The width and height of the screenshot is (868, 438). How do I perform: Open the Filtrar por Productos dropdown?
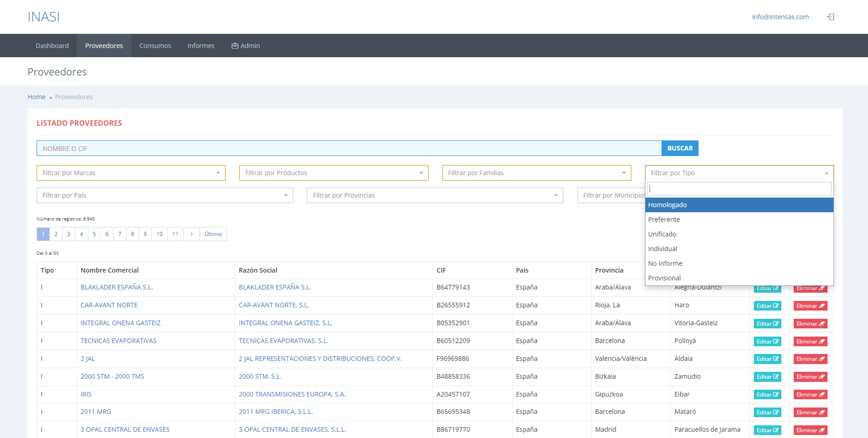tap(333, 173)
